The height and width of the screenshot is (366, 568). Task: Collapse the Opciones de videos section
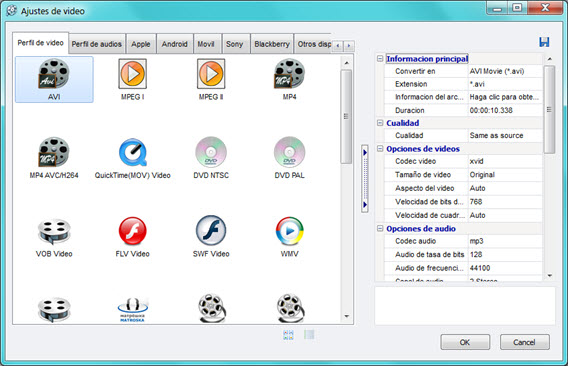(x=380, y=149)
